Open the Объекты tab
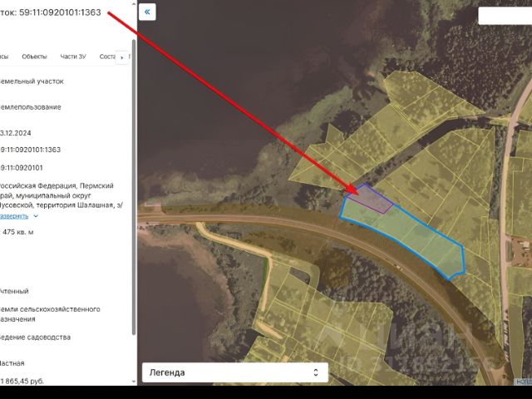Screen dimensions: 532x399 click(34, 57)
